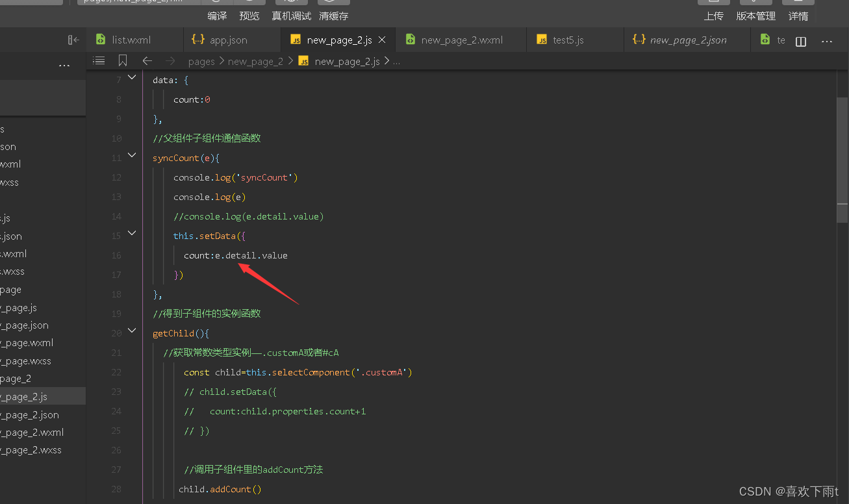Start 真机调试 remote debugging
The height and width of the screenshot is (504, 849).
(x=291, y=16)
